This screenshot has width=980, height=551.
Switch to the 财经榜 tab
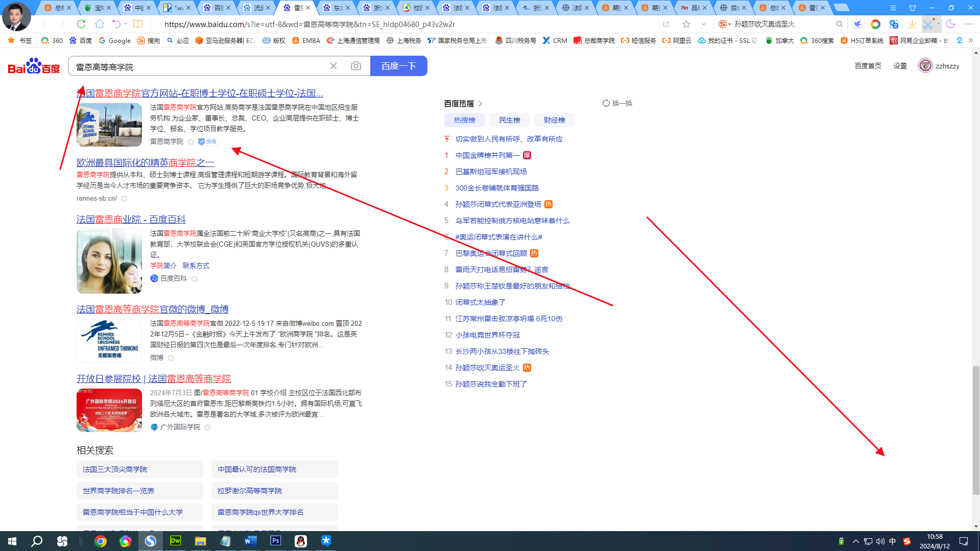pos(554,119)
